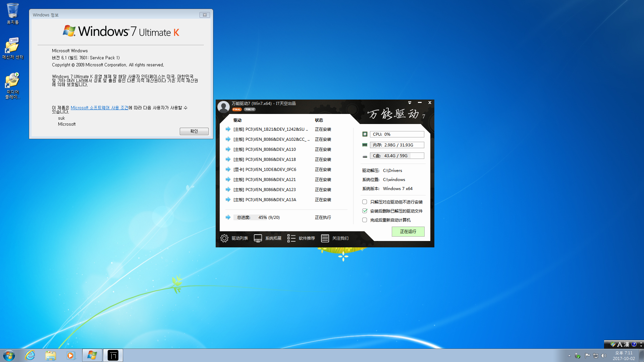Open the Windows Start orb
Screen dimensions: 644x362
click(9, 355)
